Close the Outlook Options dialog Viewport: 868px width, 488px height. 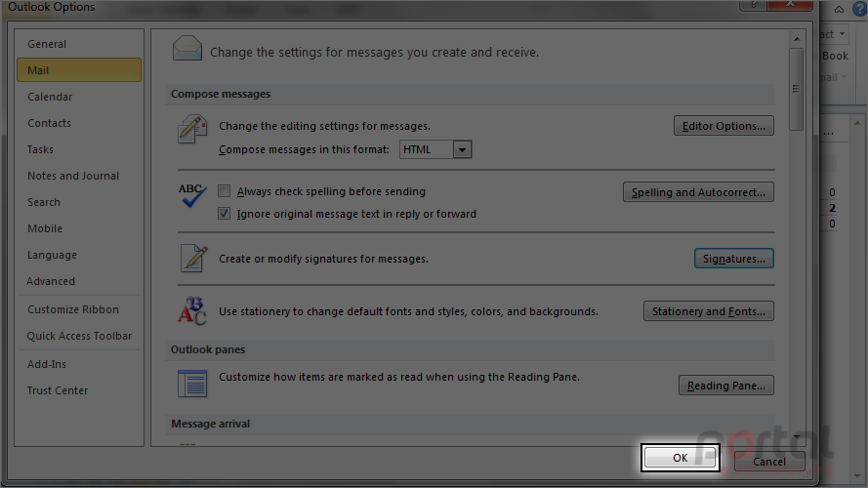coord(790,5)
